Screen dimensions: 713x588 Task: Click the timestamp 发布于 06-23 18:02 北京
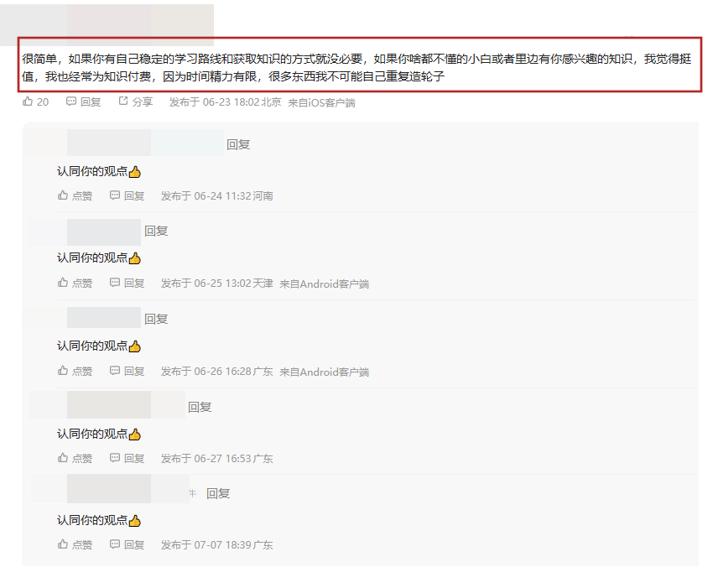click(225, 102)
